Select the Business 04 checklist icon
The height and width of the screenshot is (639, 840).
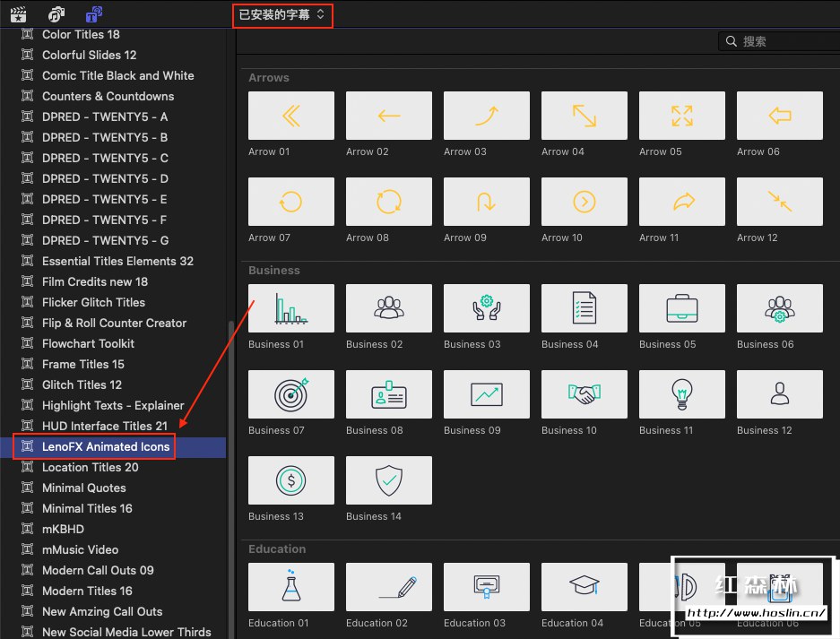[585, 308]
